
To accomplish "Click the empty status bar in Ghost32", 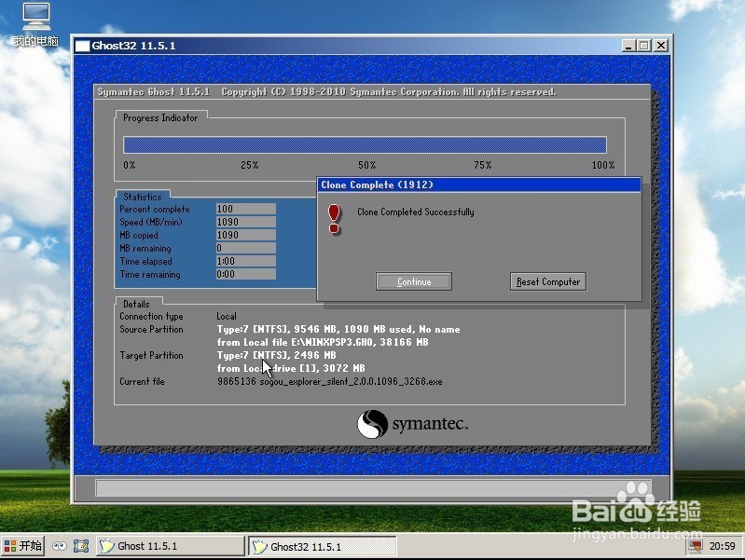I will pyautogui.click(x=371, y=487).
